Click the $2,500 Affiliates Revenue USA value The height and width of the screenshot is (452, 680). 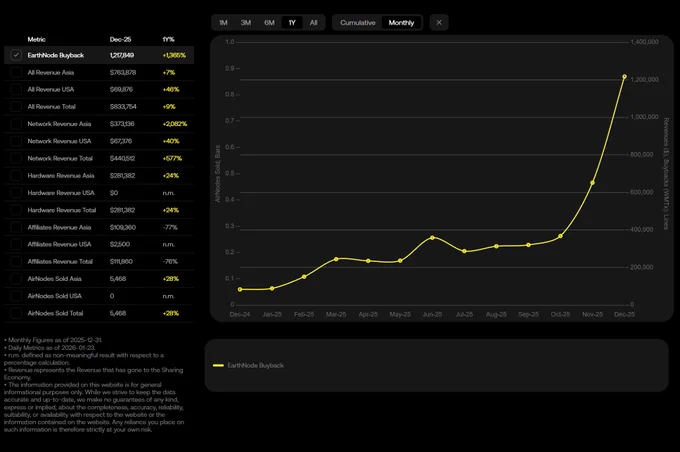[x=120, y=244]
